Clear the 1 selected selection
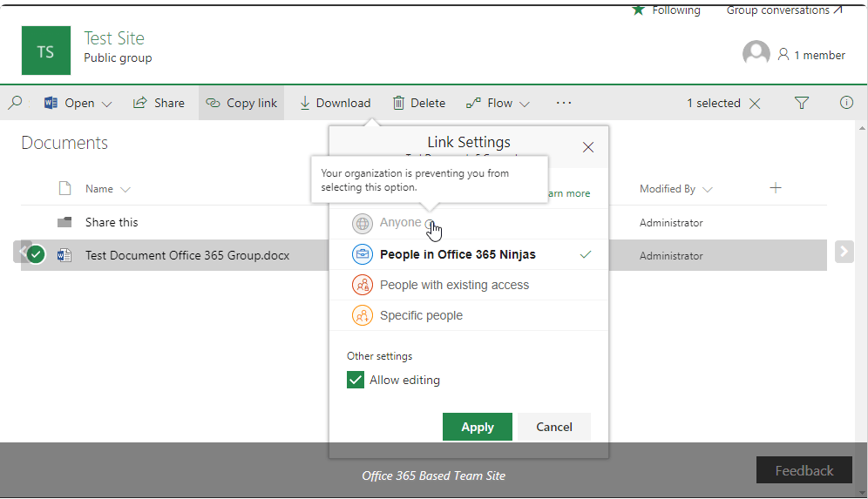This screenshot has height=499, width=868. [x=755, y=104]
